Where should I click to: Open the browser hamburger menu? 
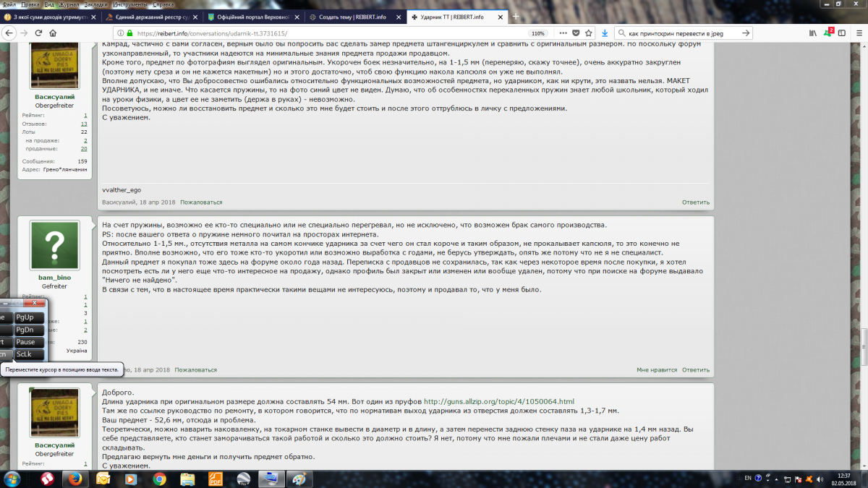(858, 33)
